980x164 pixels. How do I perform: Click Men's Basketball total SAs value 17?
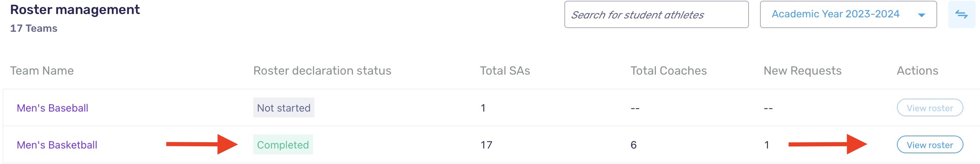(x=486, y=145)
